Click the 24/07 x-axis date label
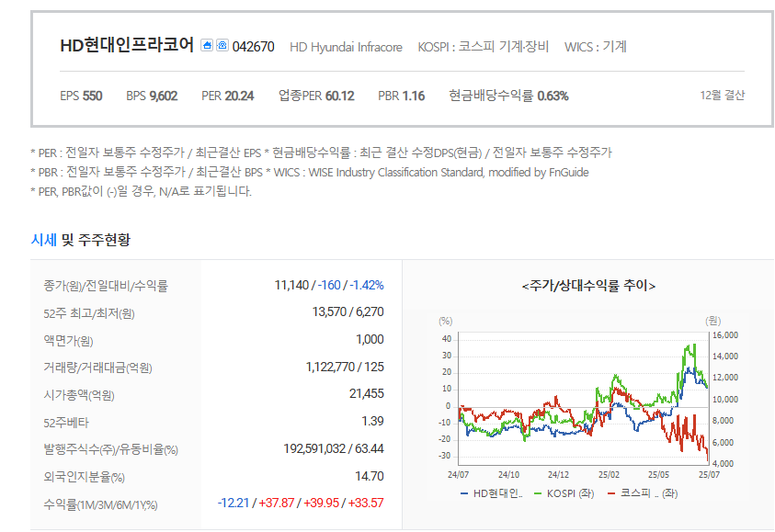The image size is (775, 532). tap(458, 475)
